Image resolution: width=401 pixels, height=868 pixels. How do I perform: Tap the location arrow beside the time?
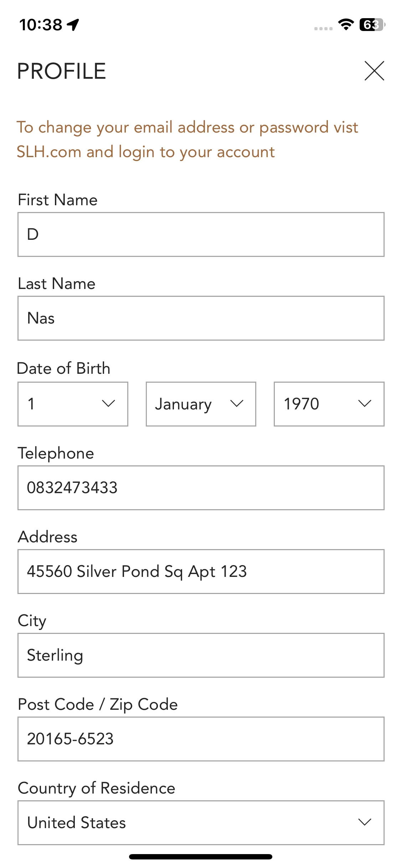click(73, 25)
